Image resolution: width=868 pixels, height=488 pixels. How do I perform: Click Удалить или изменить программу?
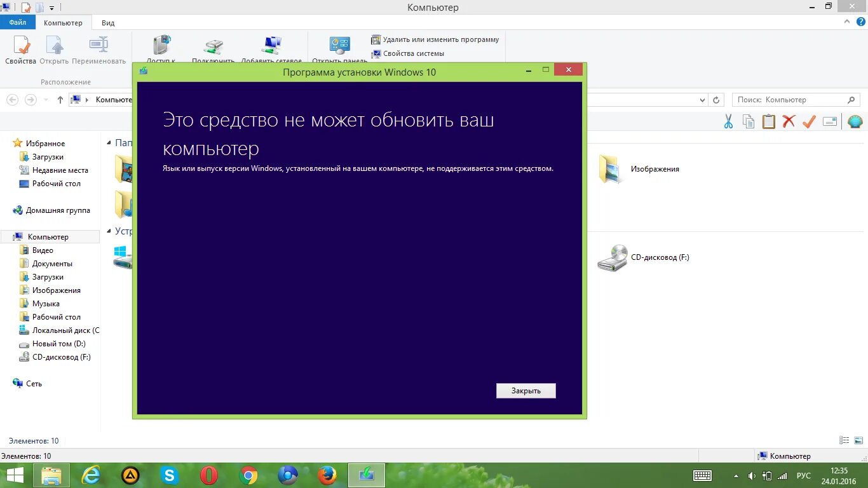(435, 39)
